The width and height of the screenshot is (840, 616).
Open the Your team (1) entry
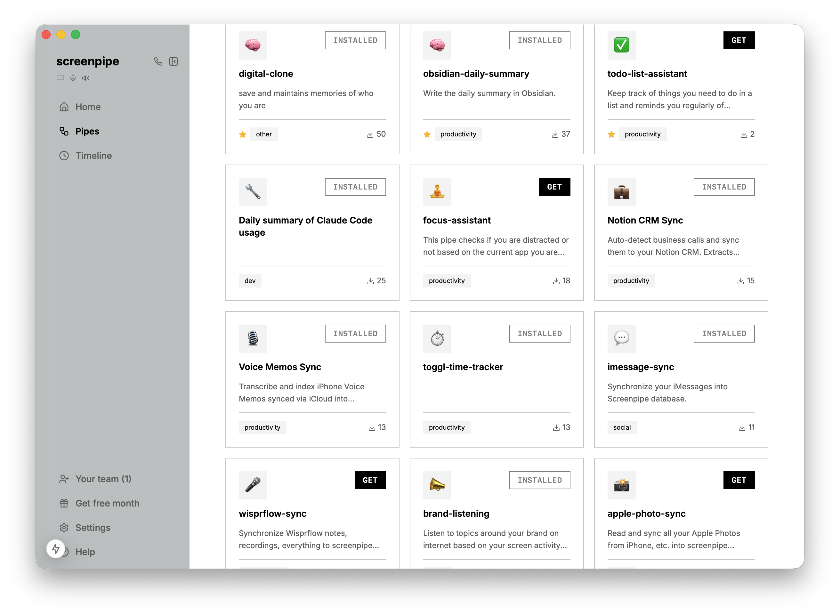coord(103,479)
